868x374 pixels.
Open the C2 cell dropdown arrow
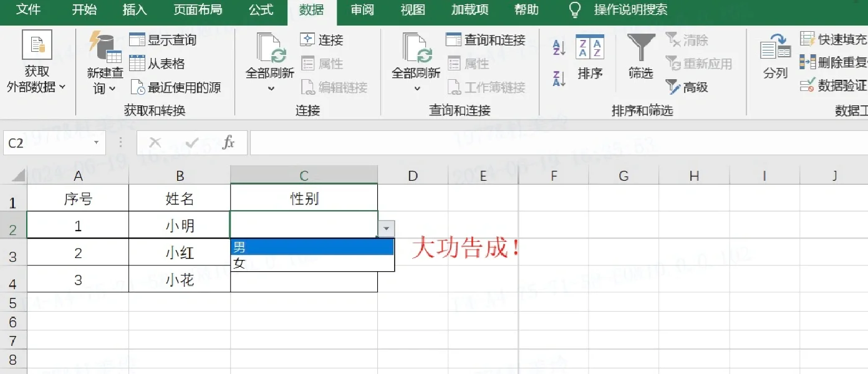[387, 229]
